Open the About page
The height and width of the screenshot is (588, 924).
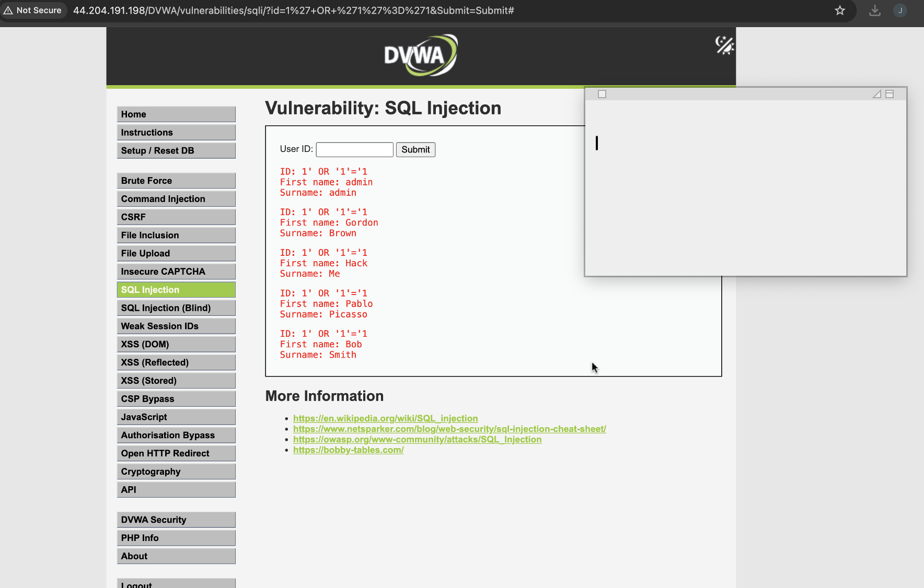pyautogui.click(x=176, y=556)
